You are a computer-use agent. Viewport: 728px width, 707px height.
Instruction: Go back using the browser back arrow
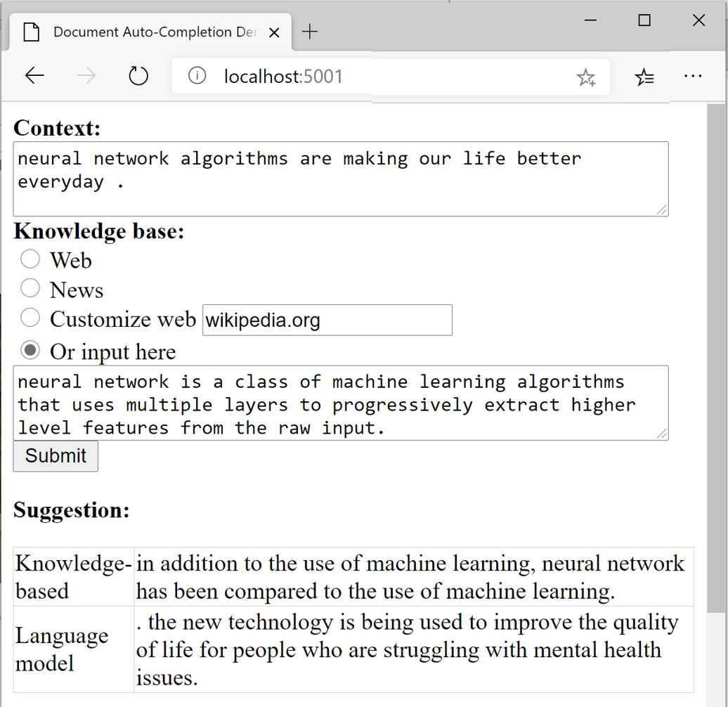tap(35, 76)
